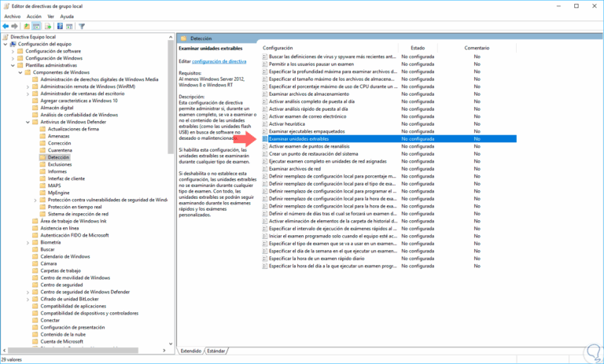The width and height of the screenshot is (604, 364).
Task: Click the tree pane scroll down arrow
Action: point(171,344)
